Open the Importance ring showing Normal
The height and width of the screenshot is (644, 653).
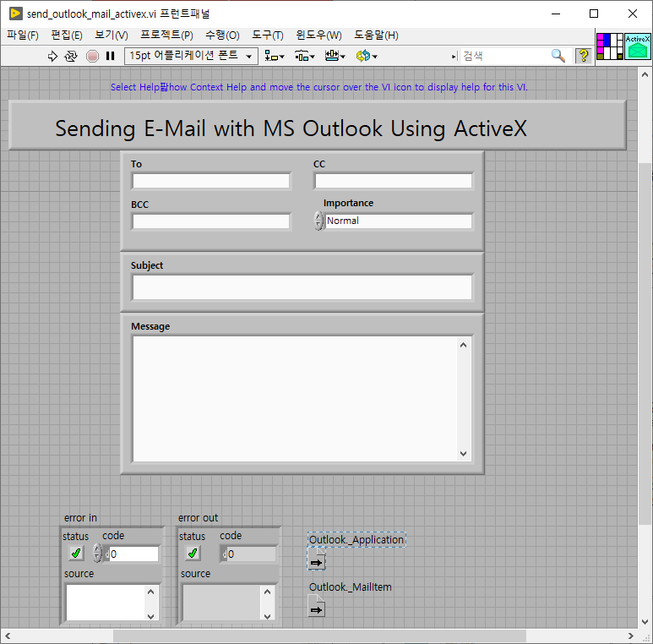click(399, 221)
